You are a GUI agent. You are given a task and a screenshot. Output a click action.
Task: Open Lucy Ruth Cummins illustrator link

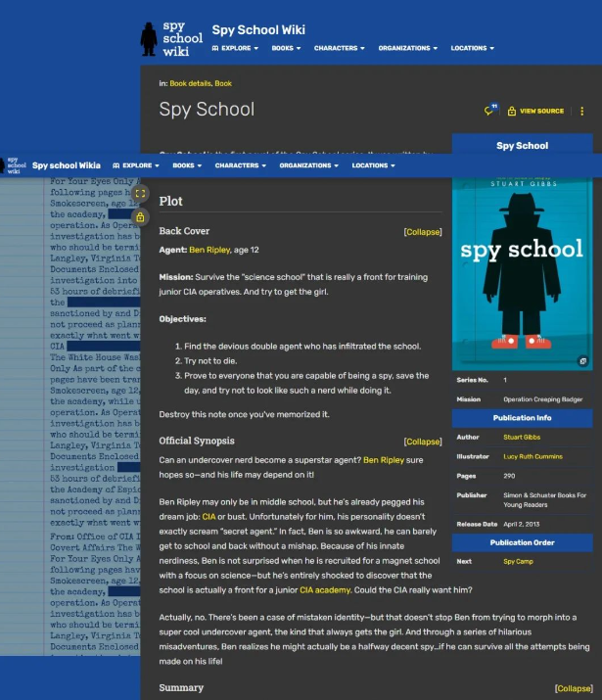[533, 456]
